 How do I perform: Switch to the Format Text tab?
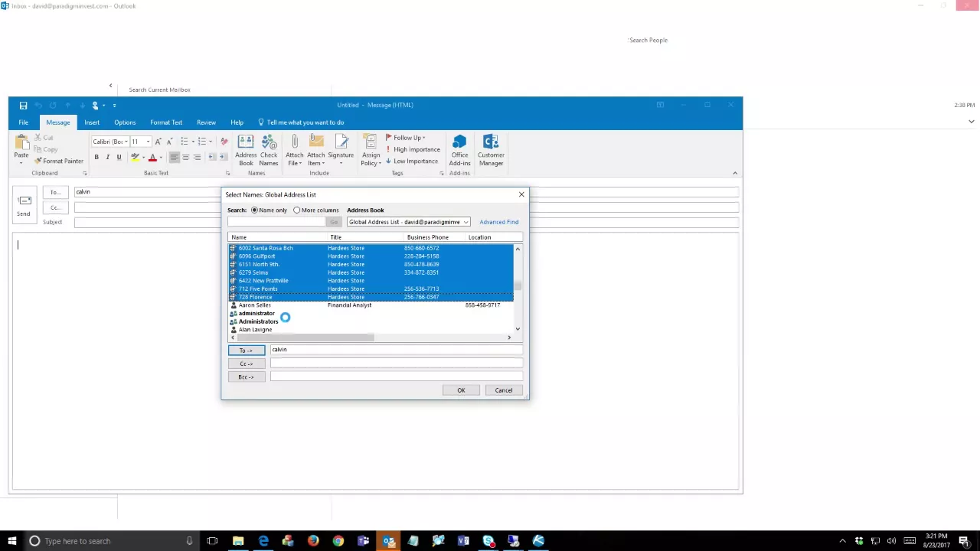pyautogui.click(x=166, y=122)
